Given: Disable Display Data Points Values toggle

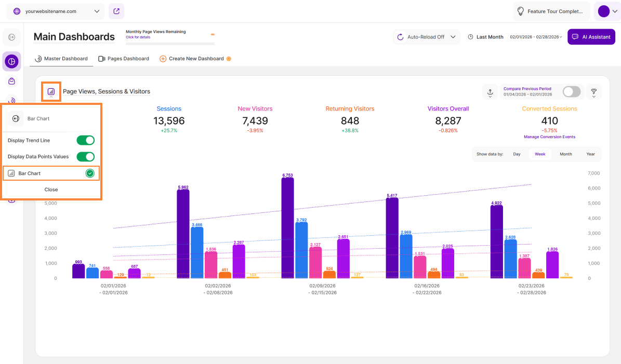Looking at the screenshot, I should point(86,156).
